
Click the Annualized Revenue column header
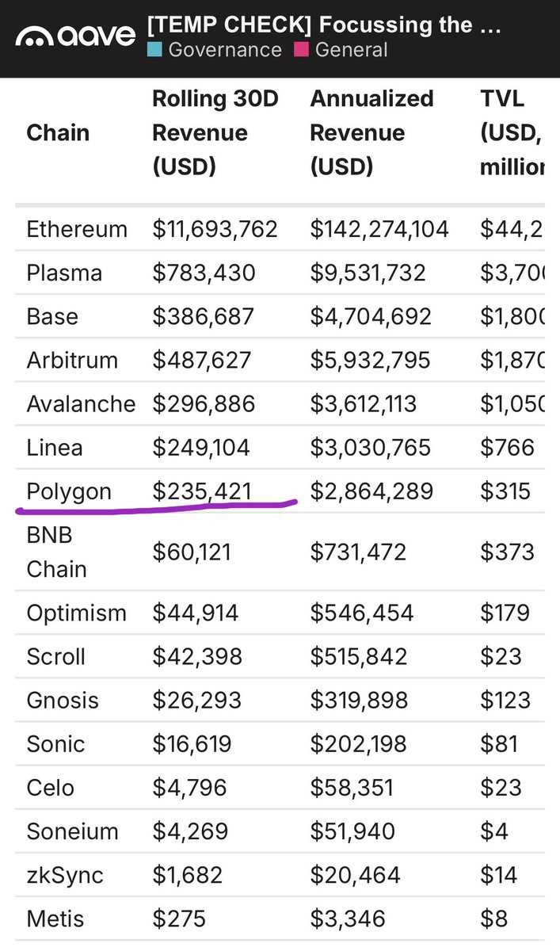tap(371, 132)
